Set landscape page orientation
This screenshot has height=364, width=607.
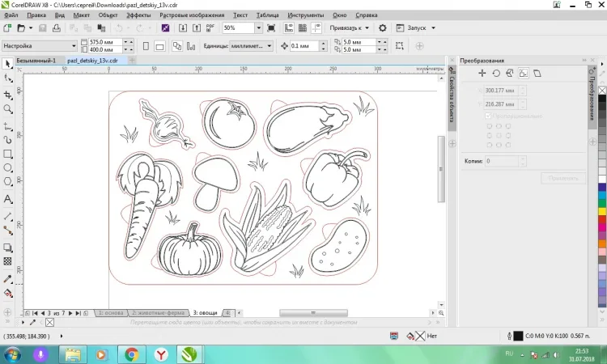[159, 46]
